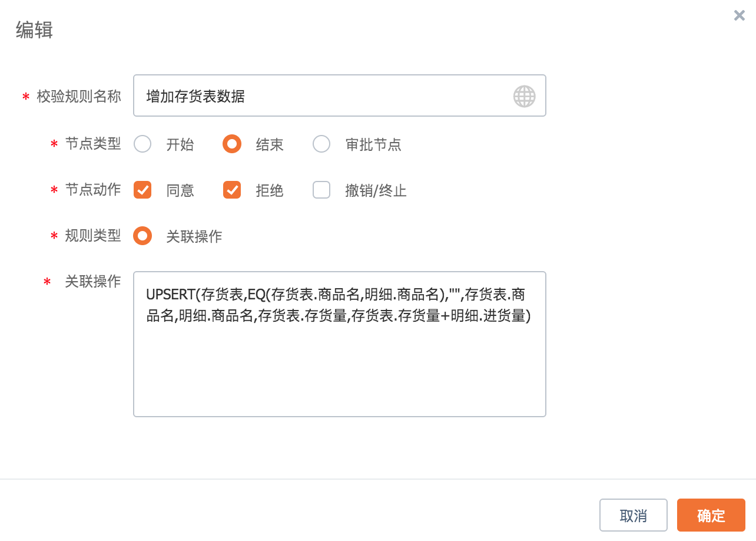Close the 编辑 dialog with X
The height and width of the screenshot is (541, 756).
[739, 16]
